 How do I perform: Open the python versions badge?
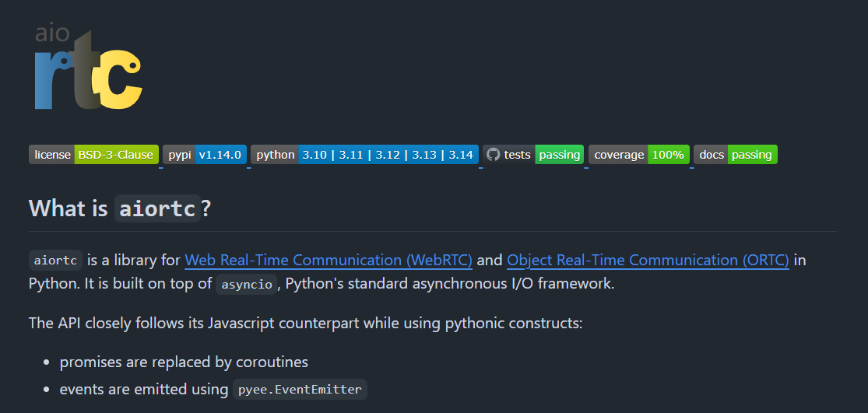click(x=365, y=155)
